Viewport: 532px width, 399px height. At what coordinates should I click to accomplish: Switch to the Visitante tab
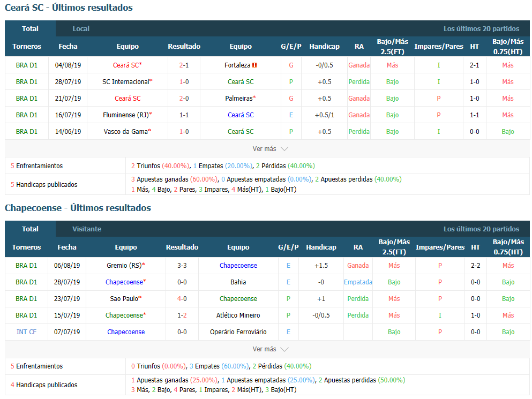coord(87,229)
